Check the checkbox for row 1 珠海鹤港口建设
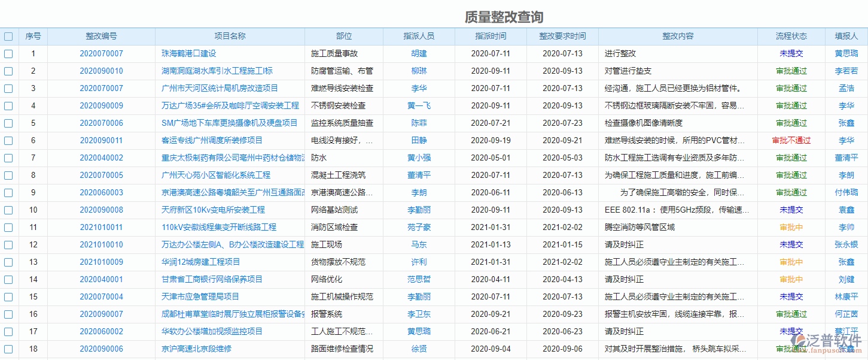868x360 pixels. pyautogui.click(x=8, y=53)
